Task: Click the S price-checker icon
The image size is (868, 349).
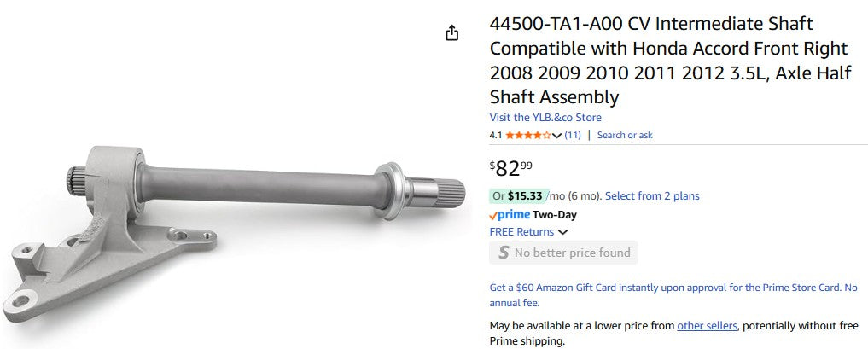Action: click(x=504, y=253)
